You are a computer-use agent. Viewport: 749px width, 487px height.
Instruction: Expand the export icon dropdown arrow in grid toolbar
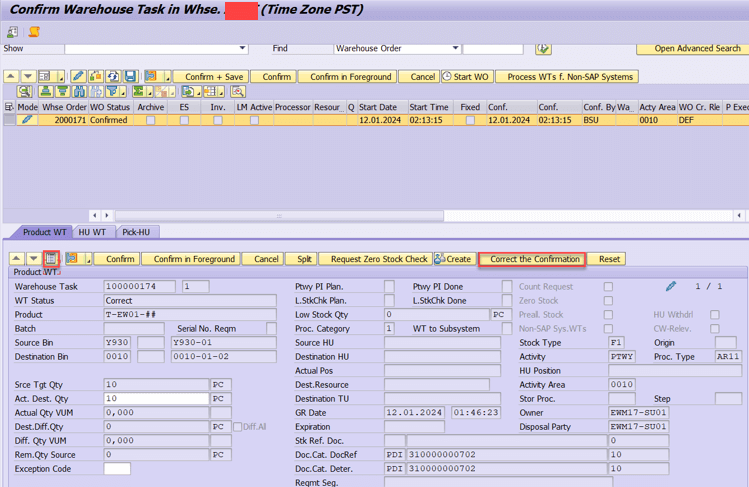coord(200,92)
